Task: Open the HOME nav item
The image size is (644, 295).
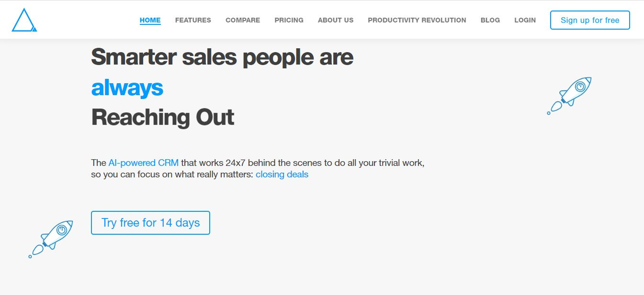Action: (150, 20)
